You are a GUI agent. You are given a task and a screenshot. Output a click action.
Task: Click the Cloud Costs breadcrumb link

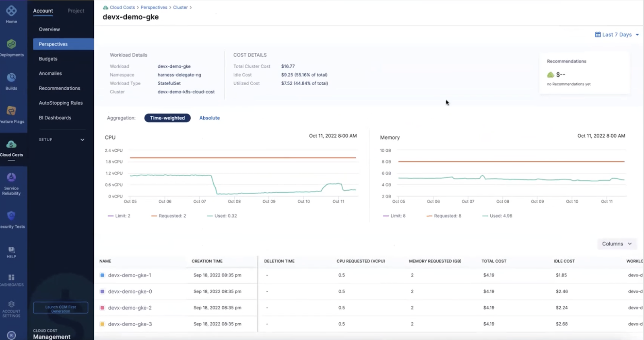coord(122,8)
